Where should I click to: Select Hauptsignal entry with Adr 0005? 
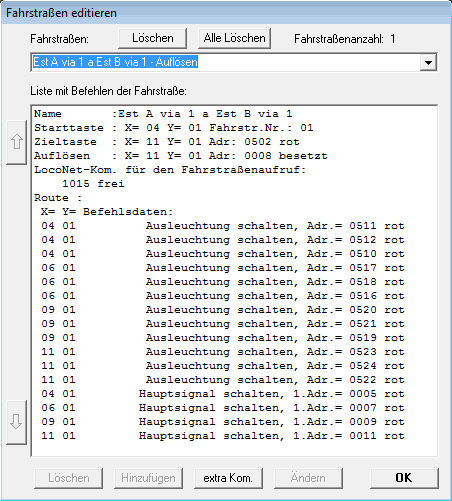point(223,394)
